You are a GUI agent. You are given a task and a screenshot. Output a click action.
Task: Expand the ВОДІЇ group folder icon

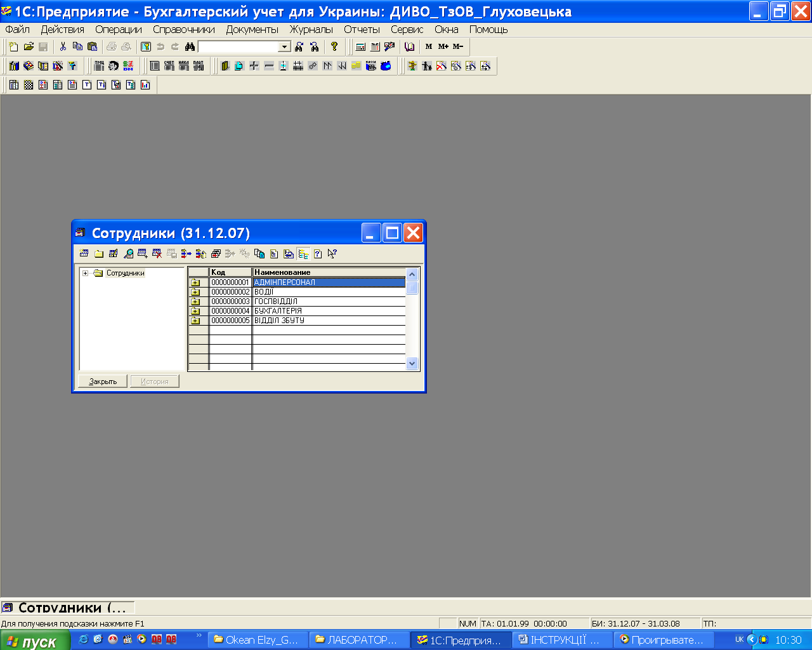click(195, 292)
